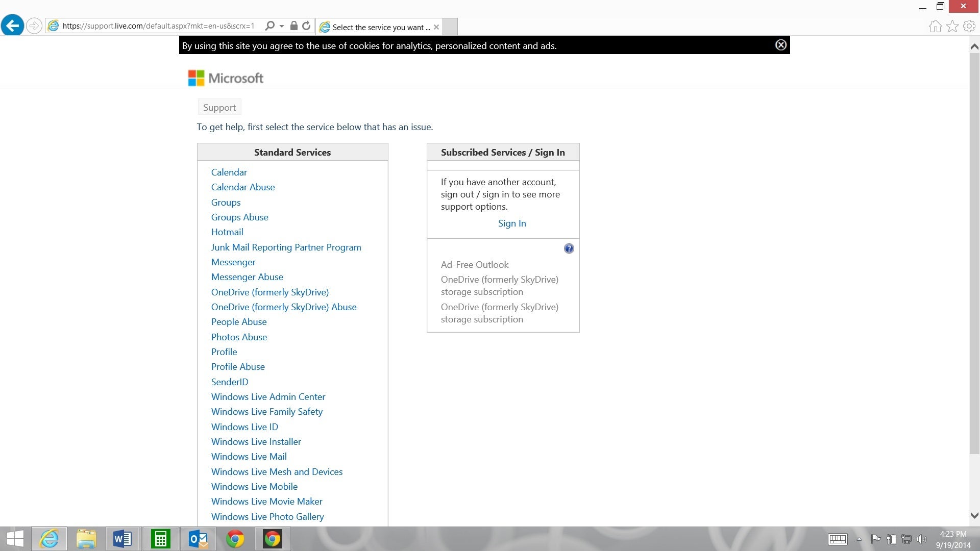Open Windows Live Admin Center link

268,397
